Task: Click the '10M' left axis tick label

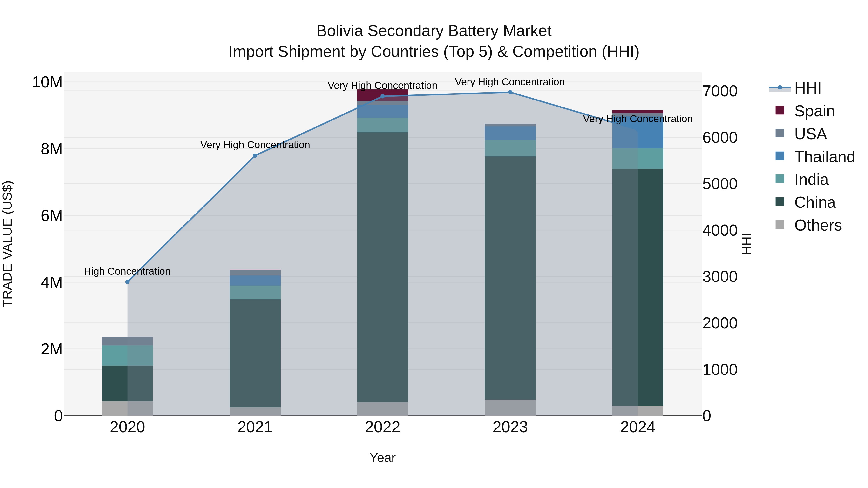Action: [47, 82]
